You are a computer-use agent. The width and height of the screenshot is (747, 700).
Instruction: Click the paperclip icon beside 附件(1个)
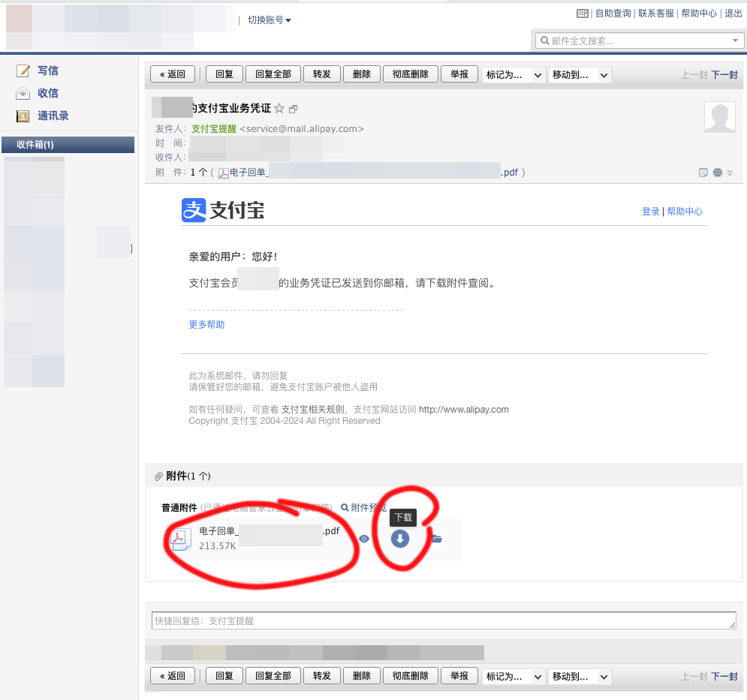(x=158, y=476)
